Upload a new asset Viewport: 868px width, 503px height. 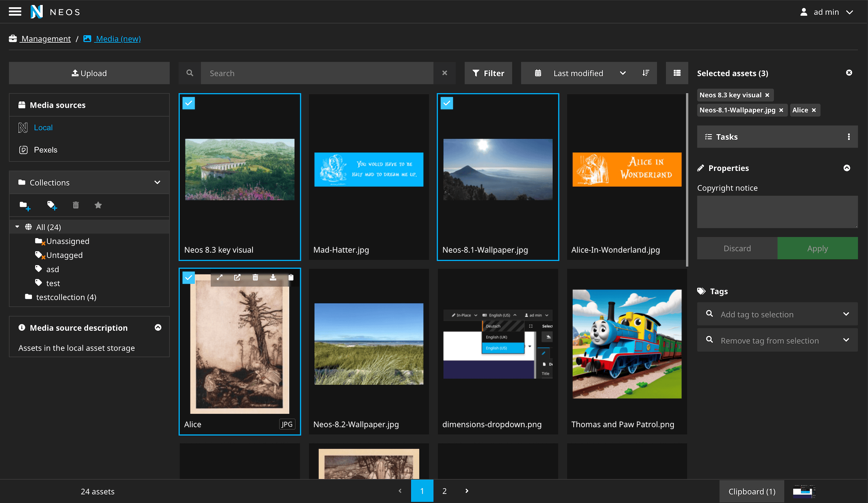[89, 73]
